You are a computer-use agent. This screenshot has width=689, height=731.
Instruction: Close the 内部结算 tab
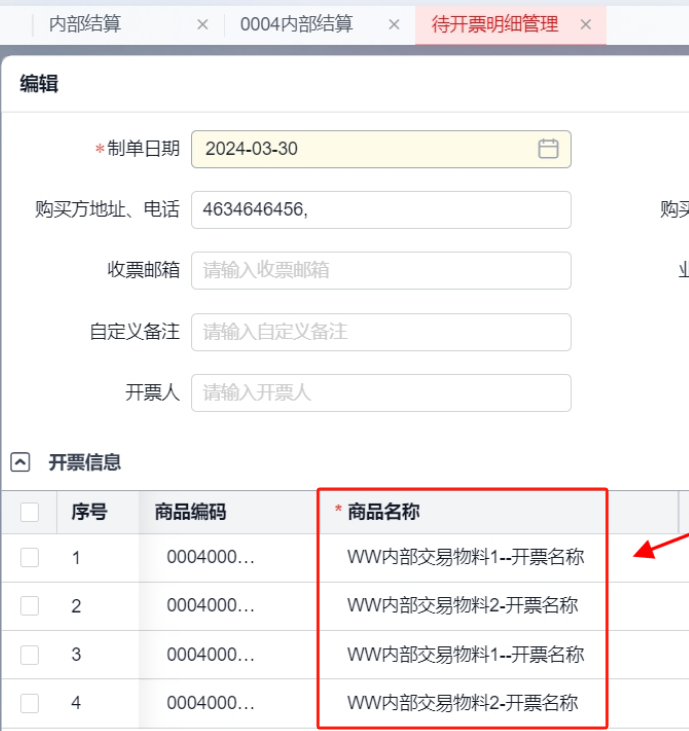coord(203,25)
